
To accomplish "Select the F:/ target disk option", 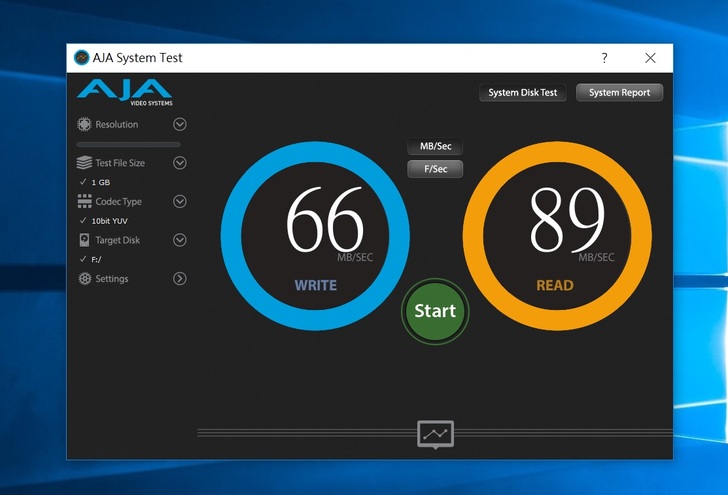I will (x=96, y=259).
